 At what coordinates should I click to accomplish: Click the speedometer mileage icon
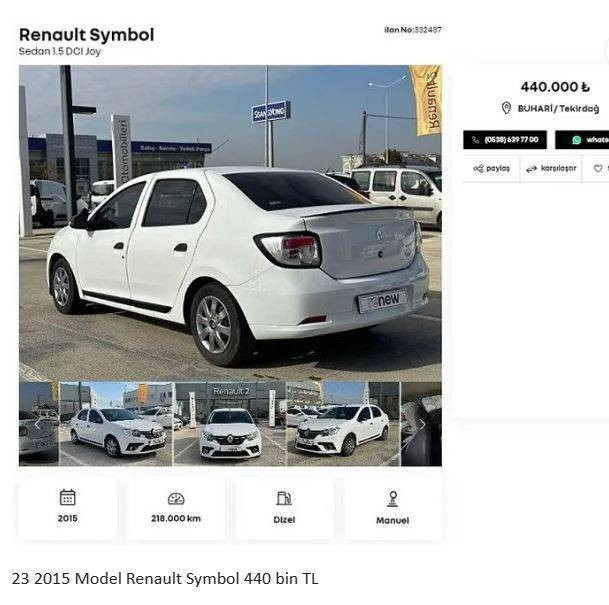pos(176,499)
